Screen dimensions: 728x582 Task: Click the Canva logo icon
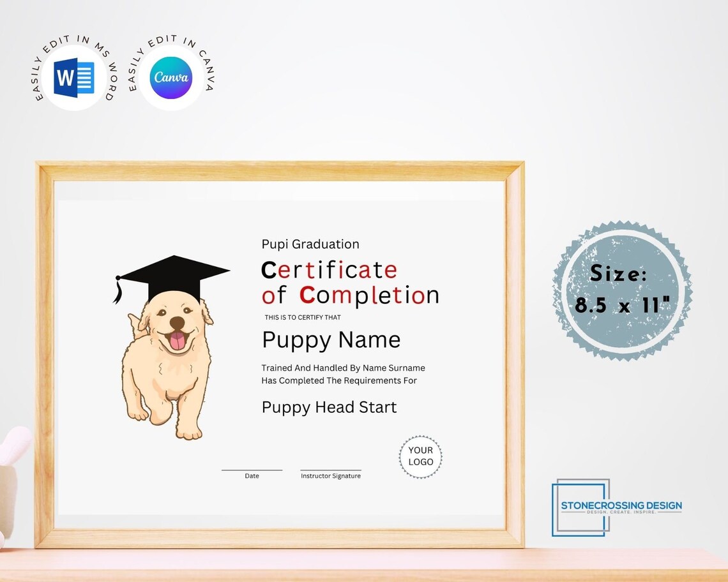170,77
